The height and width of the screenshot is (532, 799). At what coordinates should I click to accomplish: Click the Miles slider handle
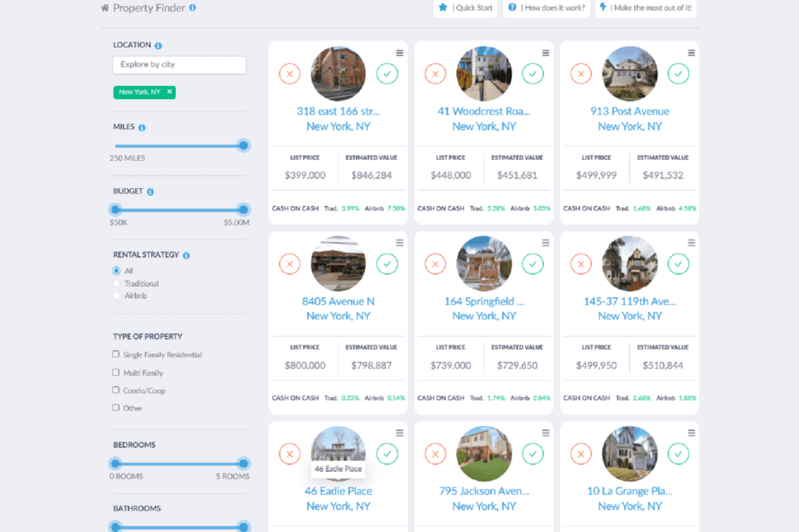(x=243, y=146)
